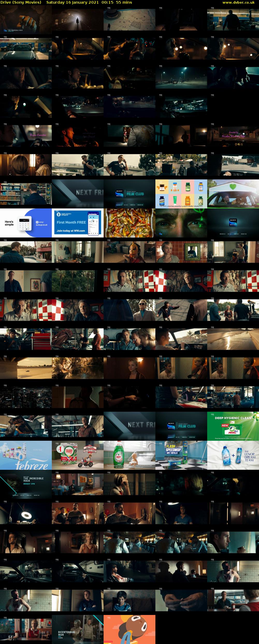Open the second 'Film Club' thumbnail beside Ariel

click(x=181, y=426)
